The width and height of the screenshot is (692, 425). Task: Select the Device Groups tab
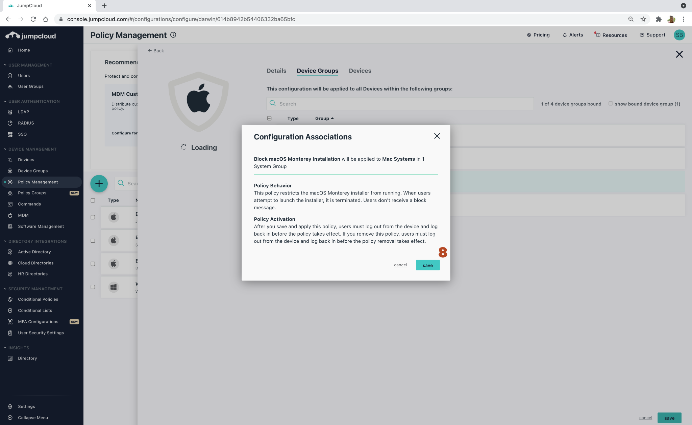(x=317, y=71)
